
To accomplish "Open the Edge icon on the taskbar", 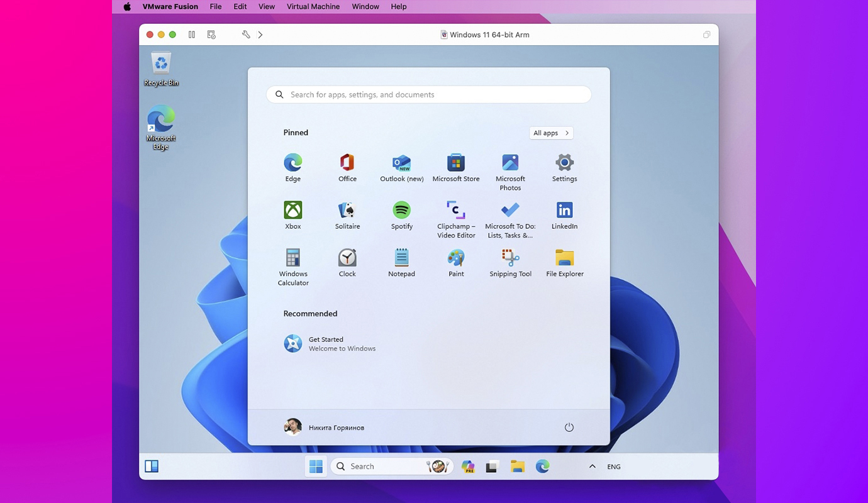I will pyautogui.click(x=542, y=466).
